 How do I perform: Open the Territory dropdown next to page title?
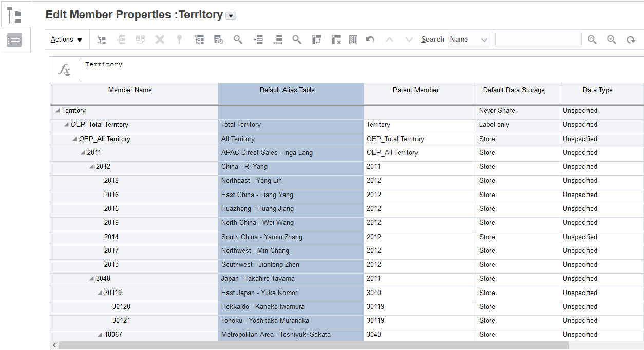231,15
